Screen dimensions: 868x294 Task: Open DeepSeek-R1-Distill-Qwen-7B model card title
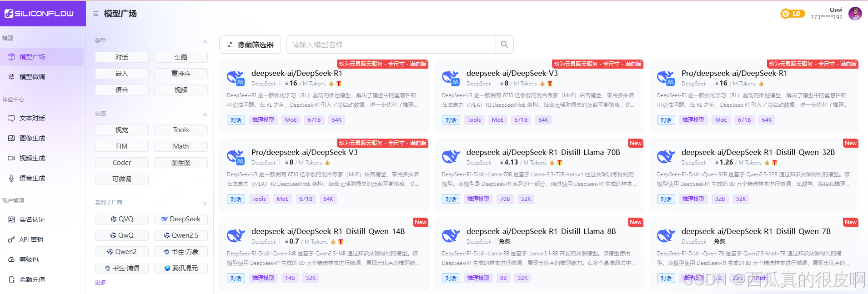(756, 231)
